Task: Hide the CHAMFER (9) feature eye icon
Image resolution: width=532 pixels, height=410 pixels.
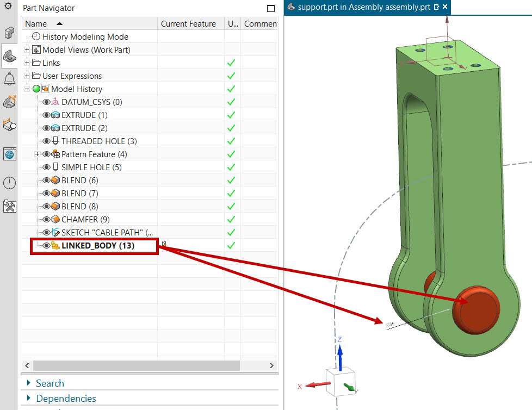Action: [x=47, y=220]
